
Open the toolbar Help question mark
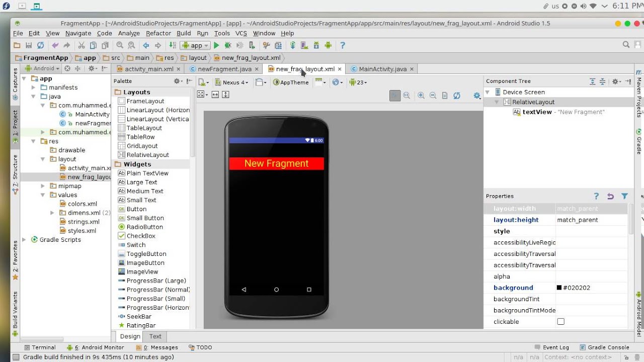(343, 45)
